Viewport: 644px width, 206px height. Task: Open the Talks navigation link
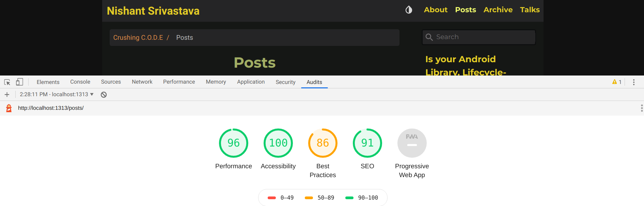tap(530, 10)
